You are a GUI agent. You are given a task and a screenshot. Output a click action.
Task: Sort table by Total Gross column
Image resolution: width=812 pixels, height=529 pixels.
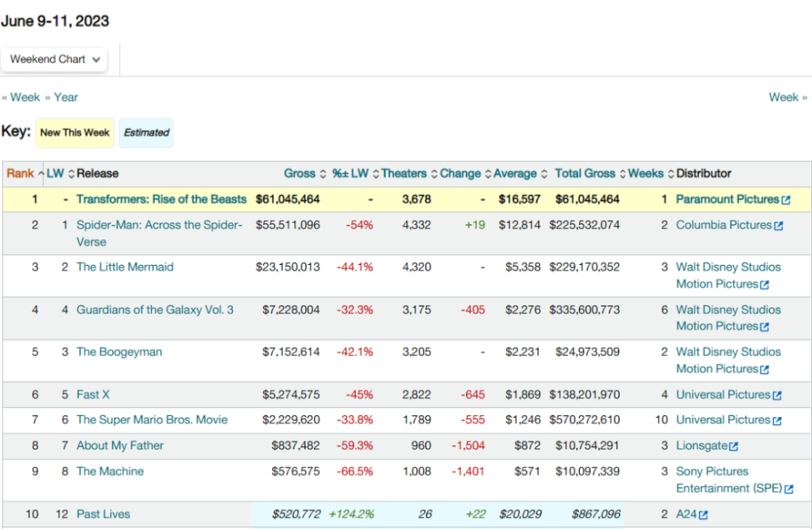coord(590,174)
